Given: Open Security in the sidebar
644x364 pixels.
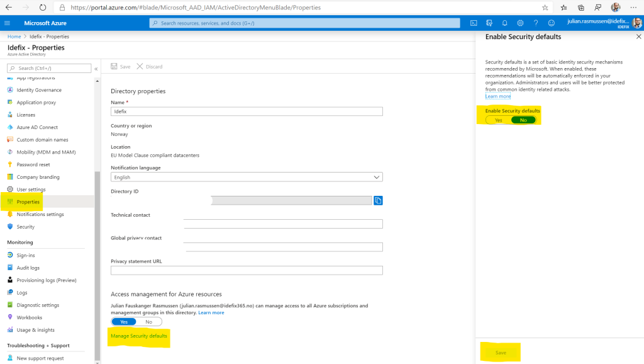Looking at the screenshot, I should [25, 227].
